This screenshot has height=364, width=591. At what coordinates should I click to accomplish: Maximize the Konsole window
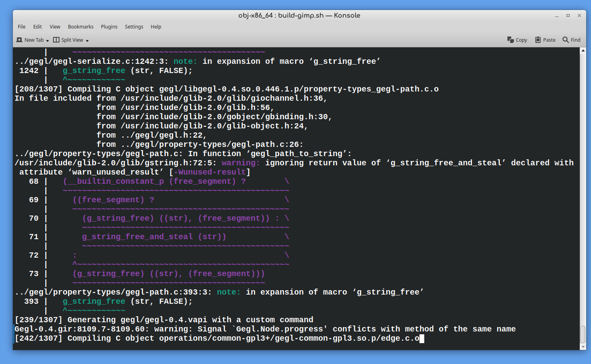coord(568,16)
